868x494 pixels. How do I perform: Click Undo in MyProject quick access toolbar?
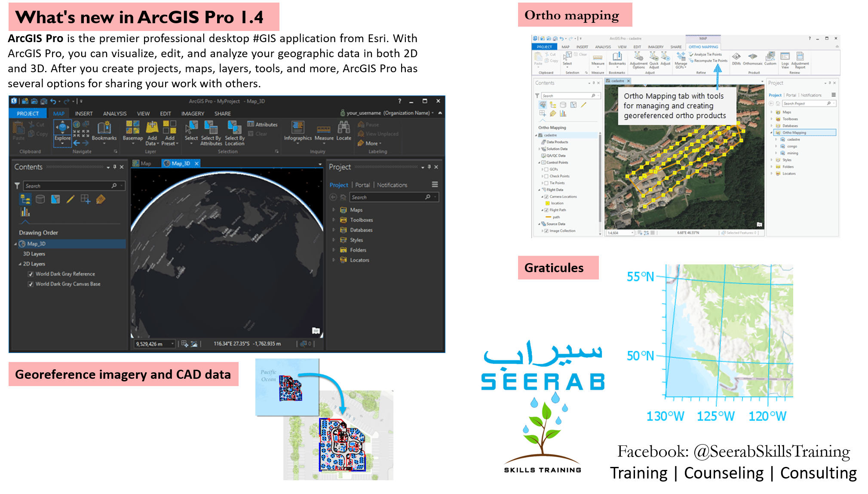click(53, 101)
